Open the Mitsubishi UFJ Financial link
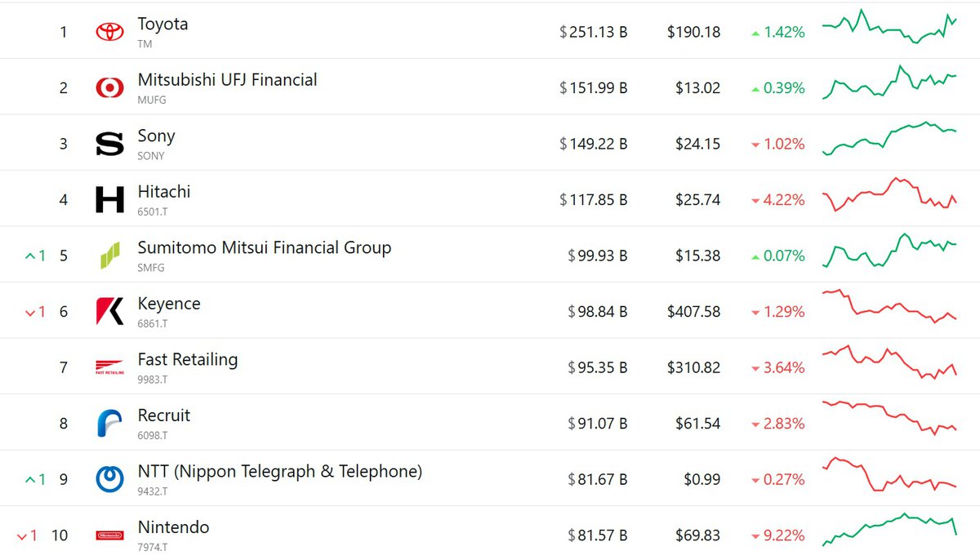The image size is (980, 560). pos(227,80)
